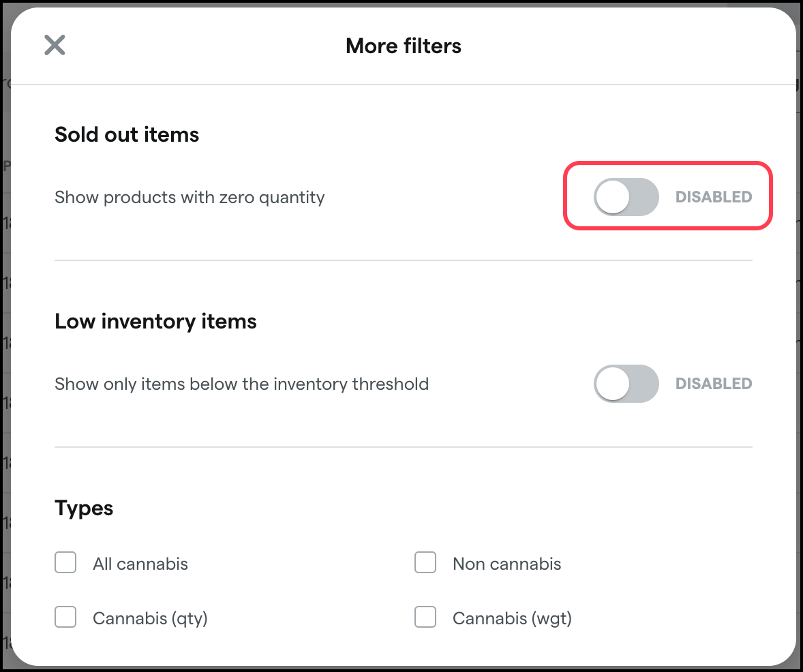This screenshot has height=672, width=803.
Task: Enable the low inventory items filter
Action: click(625, 384)
